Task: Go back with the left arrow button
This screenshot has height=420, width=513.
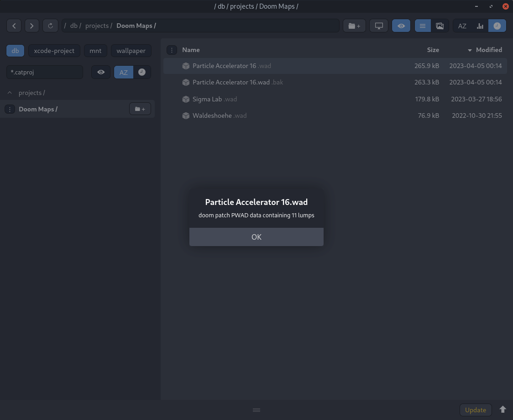Action: pos(14,26)
